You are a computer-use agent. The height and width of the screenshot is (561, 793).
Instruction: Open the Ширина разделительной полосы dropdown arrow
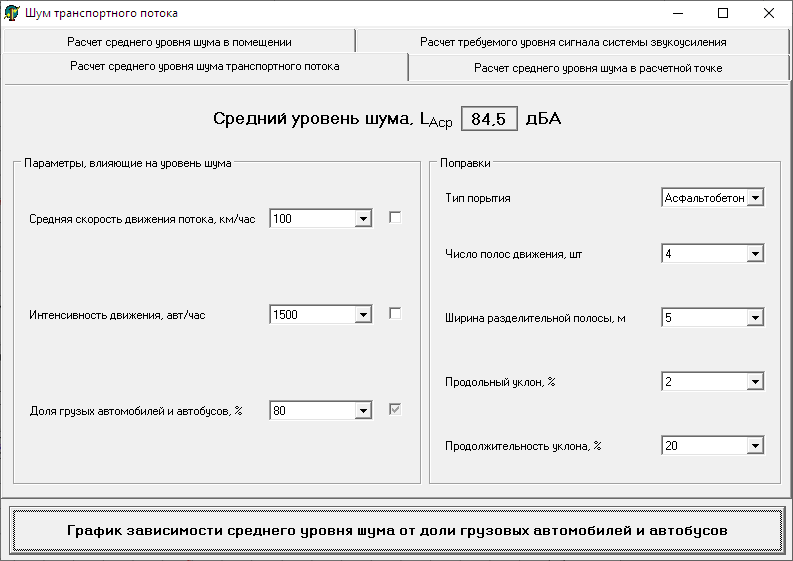(x=755, y=318)
